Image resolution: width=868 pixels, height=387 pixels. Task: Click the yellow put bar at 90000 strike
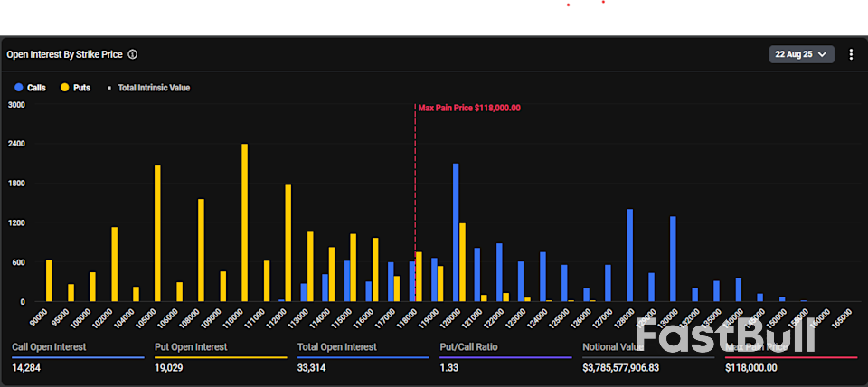[x=49, y=280]
